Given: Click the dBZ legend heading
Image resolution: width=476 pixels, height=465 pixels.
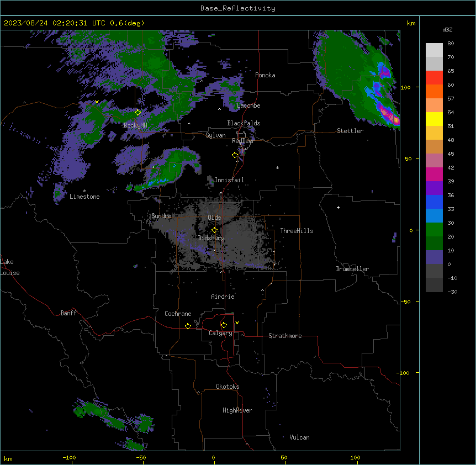Looking at the screenshot, I should (x=447, y=29).
